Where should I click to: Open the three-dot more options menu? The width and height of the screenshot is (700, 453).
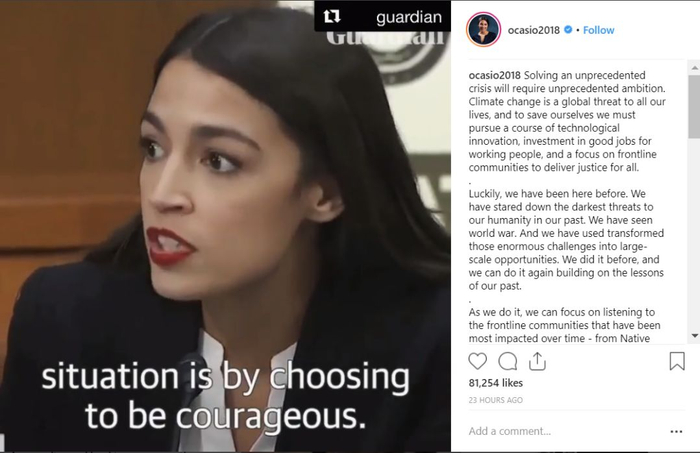(x=676, y=431)
